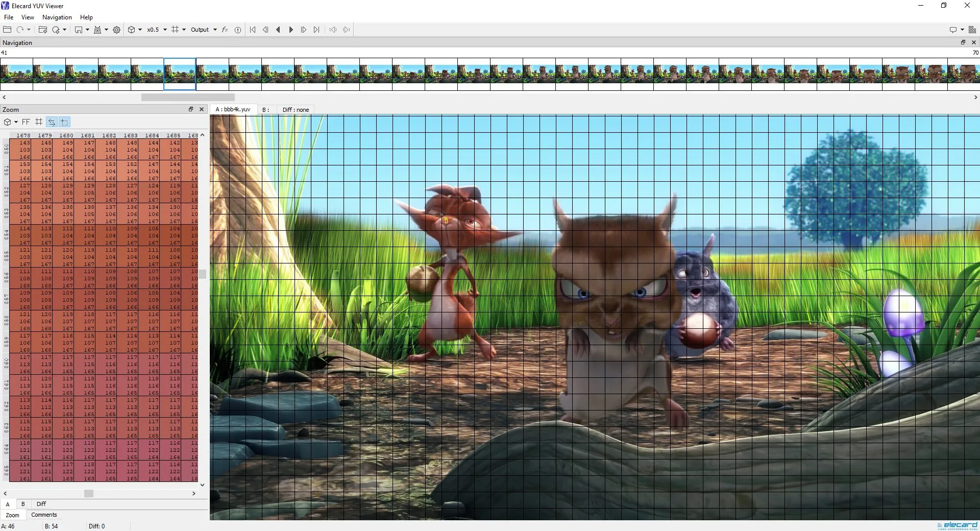This screenshot has width=980, height=531.
Task: Select the B: file tab
Action: [x=265, y=110]
